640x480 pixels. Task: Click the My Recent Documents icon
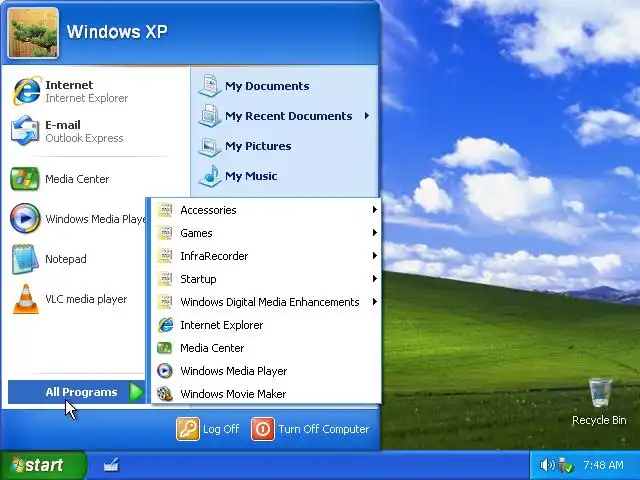(x=210, y=116)
